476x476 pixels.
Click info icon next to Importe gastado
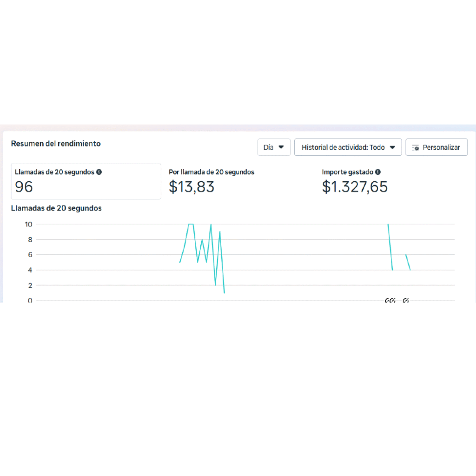(x=378, y=172)
